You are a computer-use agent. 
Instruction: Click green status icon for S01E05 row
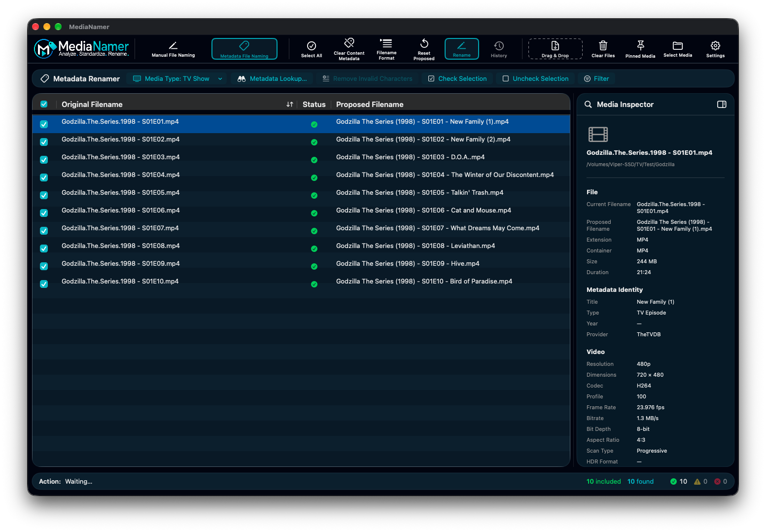pos(314,195)
